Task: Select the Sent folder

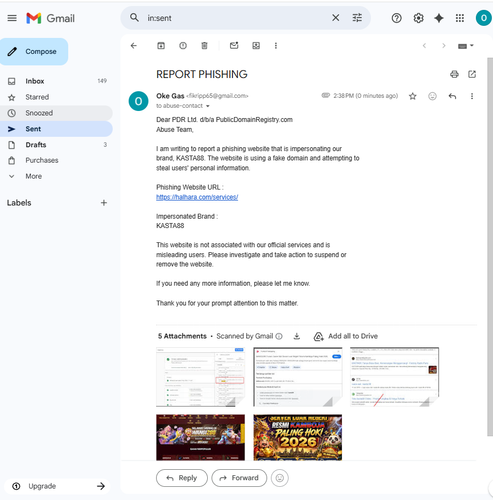Action: tap(56, 129)
